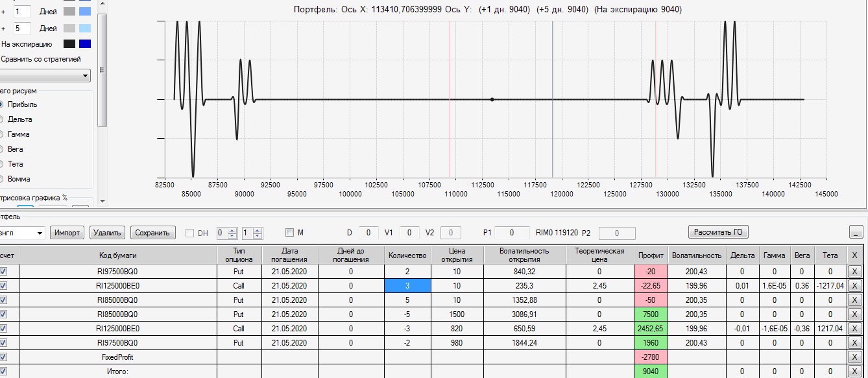This screenshot has height=378, width=868.
Task: Select the quantity cell showing -5
Action: (407, 314)
